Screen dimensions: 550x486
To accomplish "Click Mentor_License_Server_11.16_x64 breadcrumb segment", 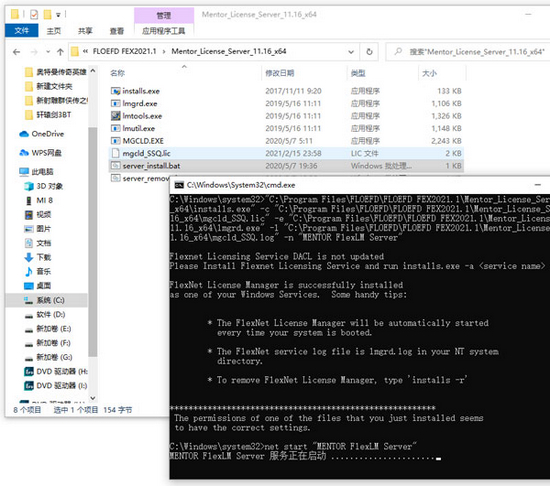I will (229, 51).
